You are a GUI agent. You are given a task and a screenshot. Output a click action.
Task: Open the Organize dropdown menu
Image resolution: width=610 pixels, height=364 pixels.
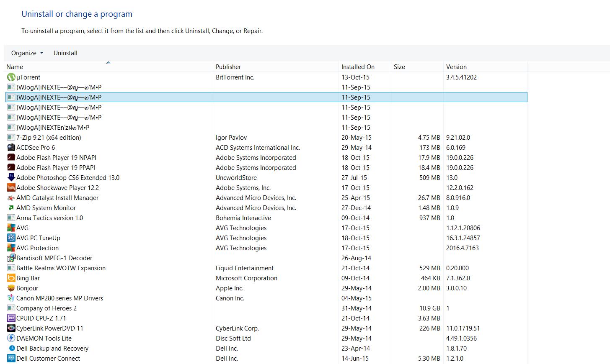(x=27, y=53)
